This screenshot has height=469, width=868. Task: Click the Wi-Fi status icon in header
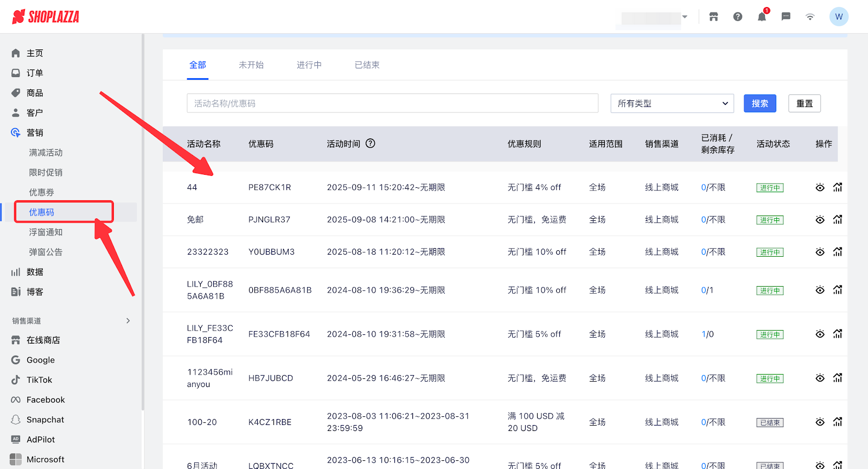pos(810,17)
